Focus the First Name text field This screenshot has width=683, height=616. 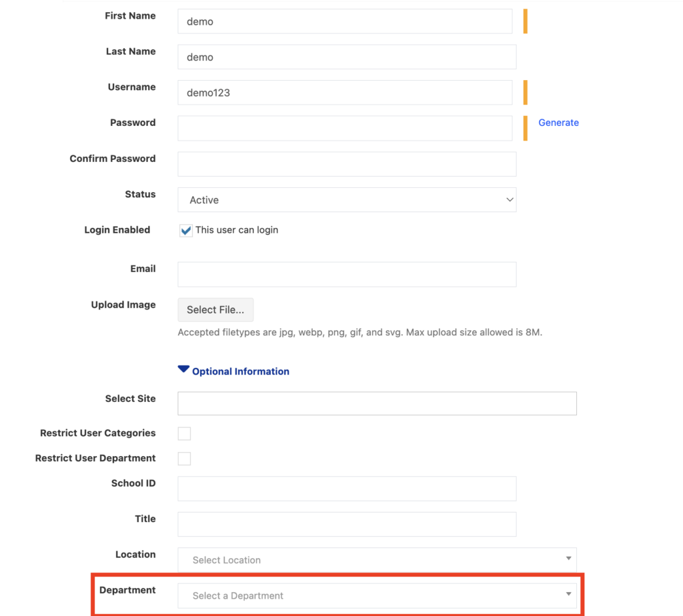click(344, 21)
